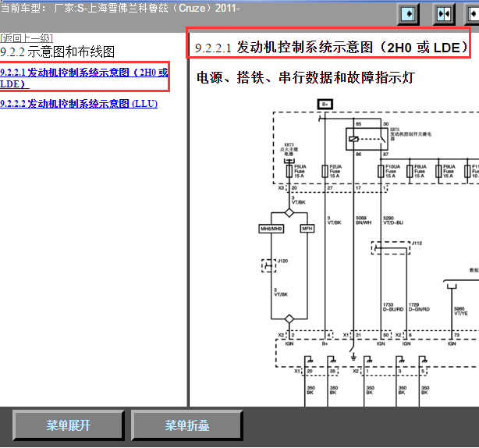Go back via 返回上一级 link
Image resolution: width=479 pixels, height=448 pixels.
(27, 38)
